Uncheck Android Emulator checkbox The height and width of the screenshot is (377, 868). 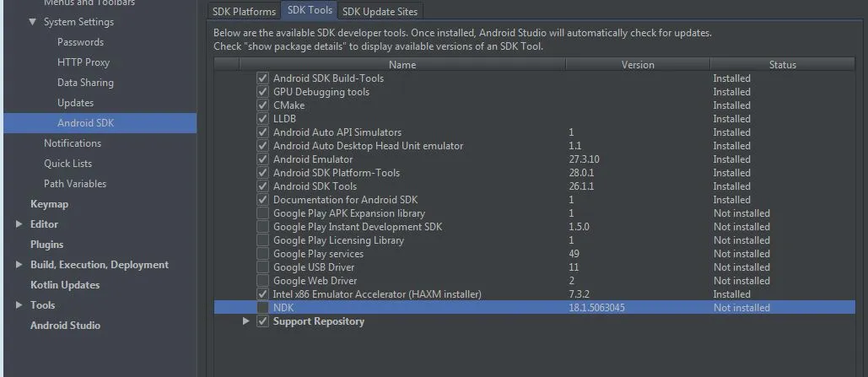(x=262, y=159)
